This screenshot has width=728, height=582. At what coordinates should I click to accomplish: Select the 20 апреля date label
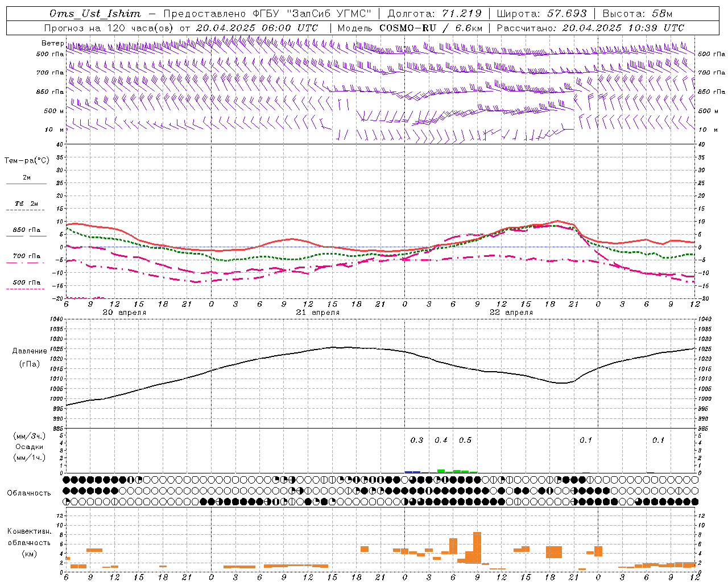click(124, 313)
